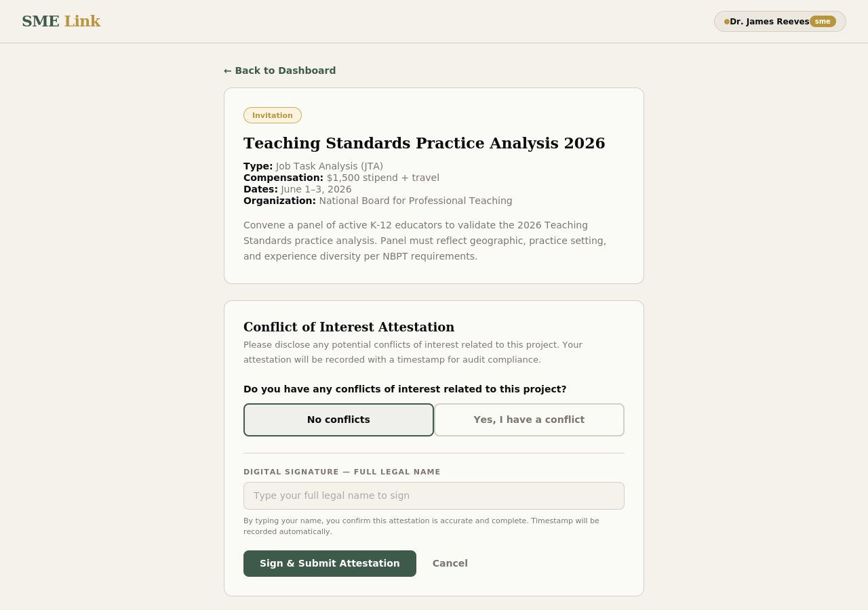Go back to Dashboard

pos(280,70)
